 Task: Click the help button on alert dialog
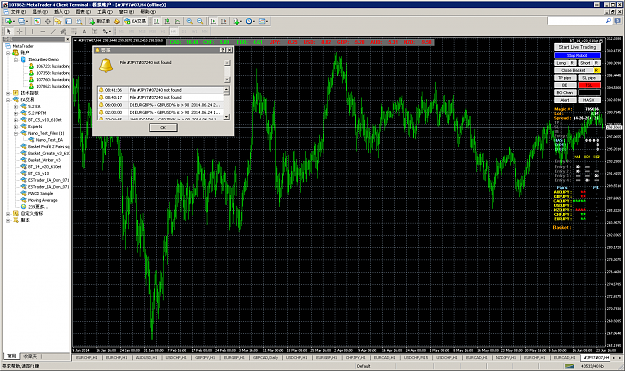point(223,50)
